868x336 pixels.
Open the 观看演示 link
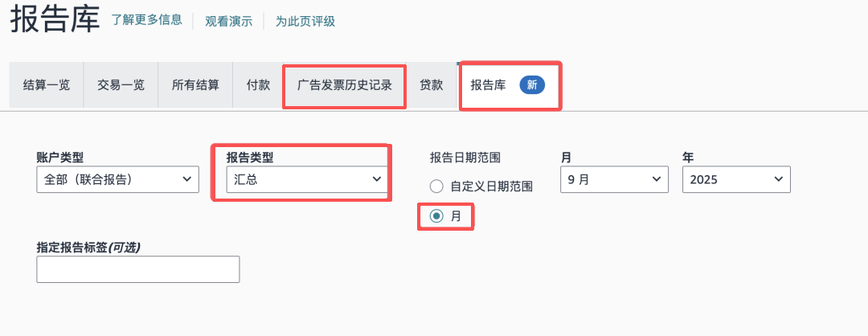(228, 21)
